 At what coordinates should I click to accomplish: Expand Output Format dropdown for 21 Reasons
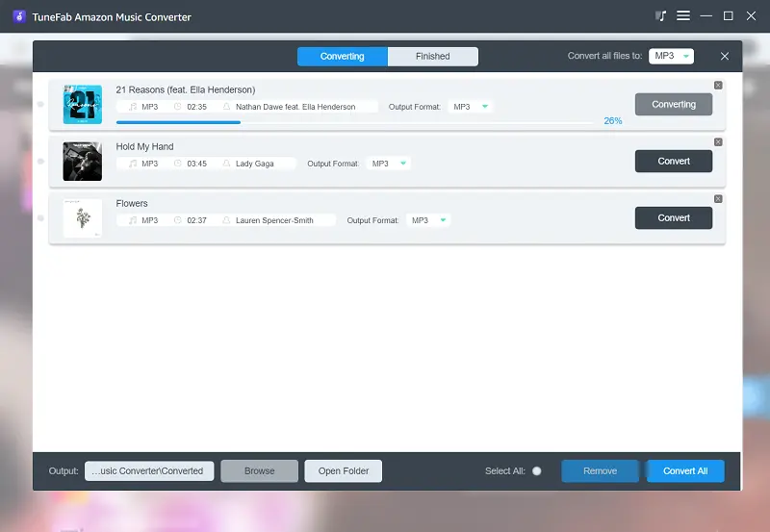click(x=471, y=107)
